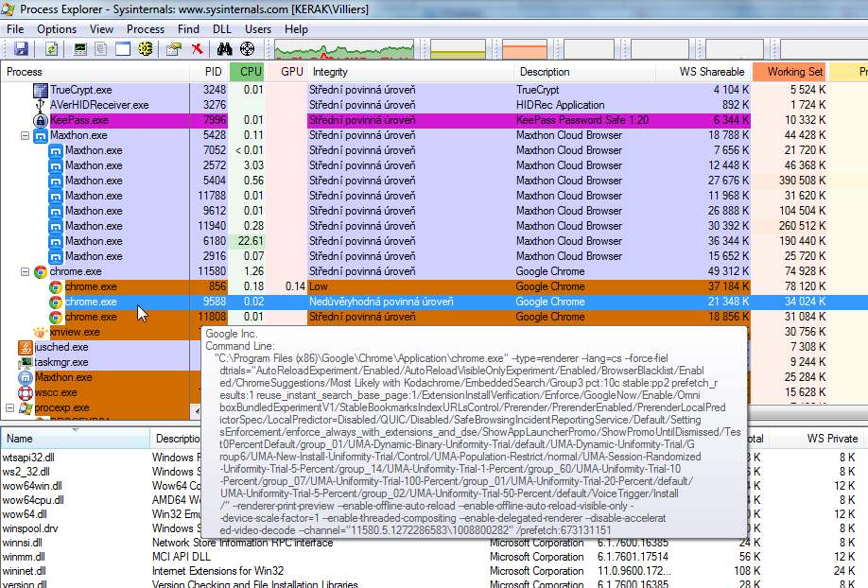Click the chrome.exe 856 process icon
Viewport: 868px width, 588px height.
coord(56,286)
